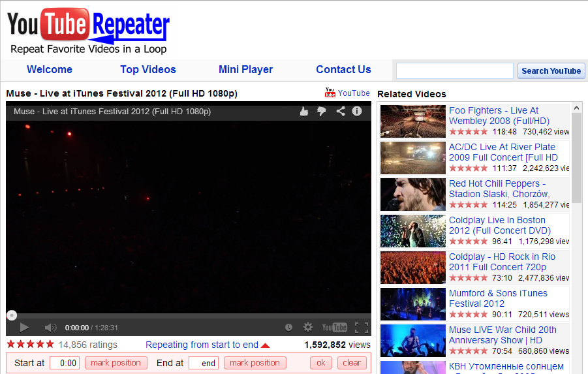Screen dimensions: 588x374
Task: Click the five star rating
Action: pyautogui.click(x=31, y=344)
